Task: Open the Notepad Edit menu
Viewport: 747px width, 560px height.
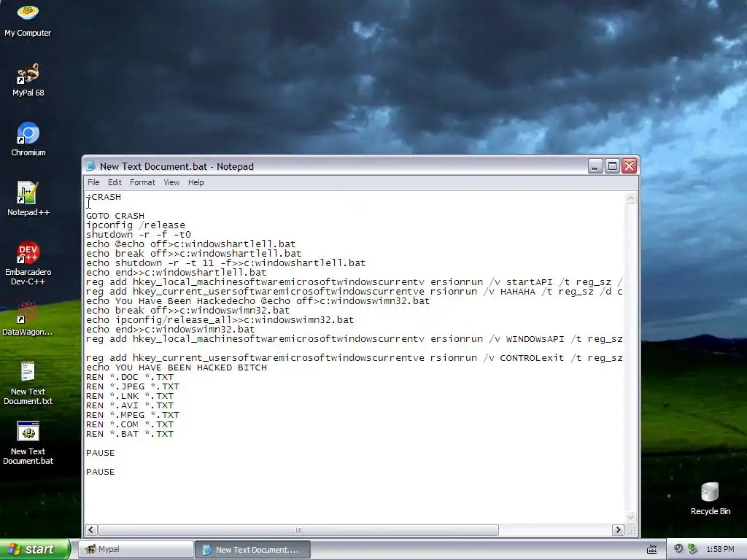Action: click(x=115, y=182)
